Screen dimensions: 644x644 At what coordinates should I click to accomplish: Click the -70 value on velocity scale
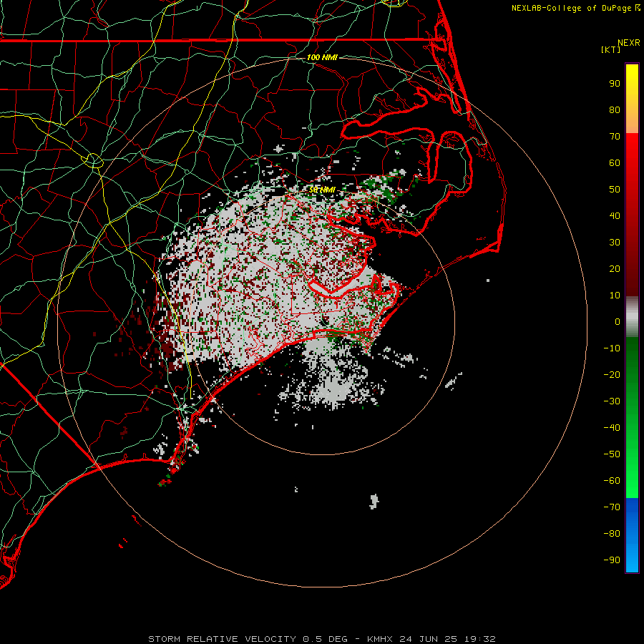[x=612, y=507]
